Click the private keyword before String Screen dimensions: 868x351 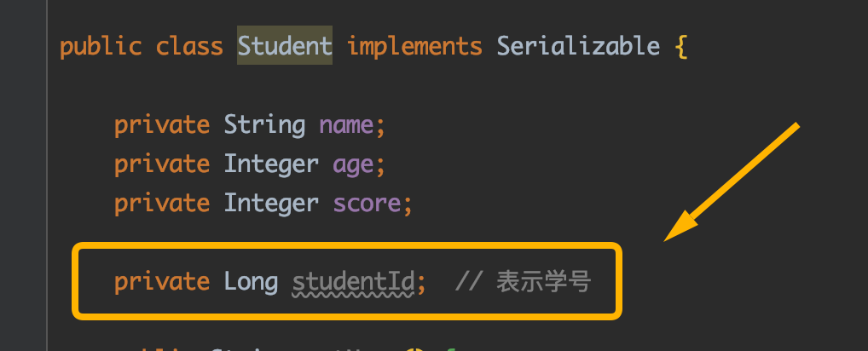click(x=162, y=127)
